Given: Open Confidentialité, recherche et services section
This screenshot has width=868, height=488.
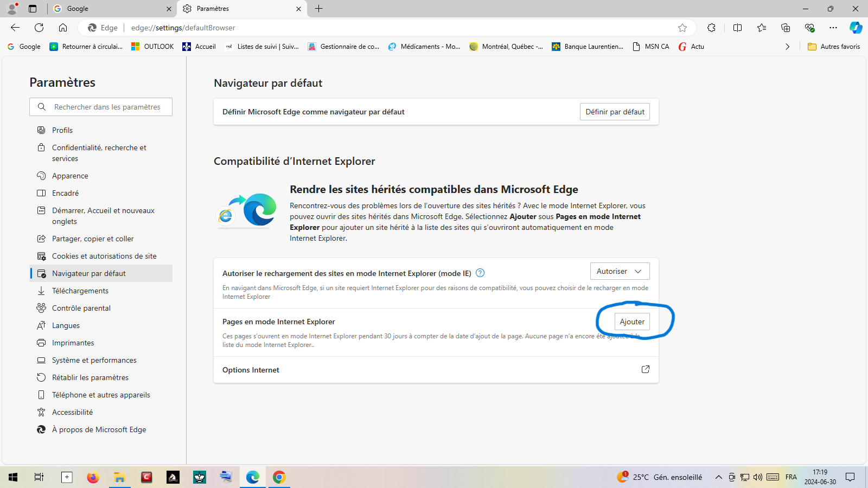Looking at the screenshot, I should click(x=101, y=153).
